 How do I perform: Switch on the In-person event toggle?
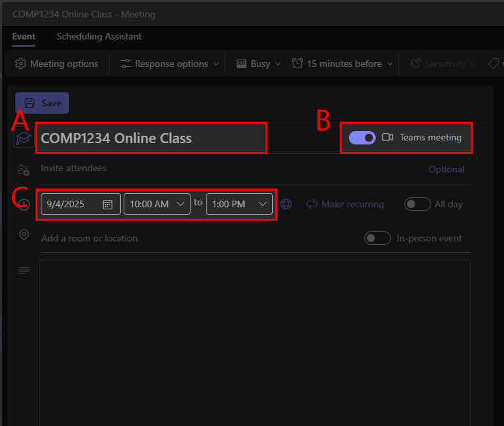coord(378,238)
